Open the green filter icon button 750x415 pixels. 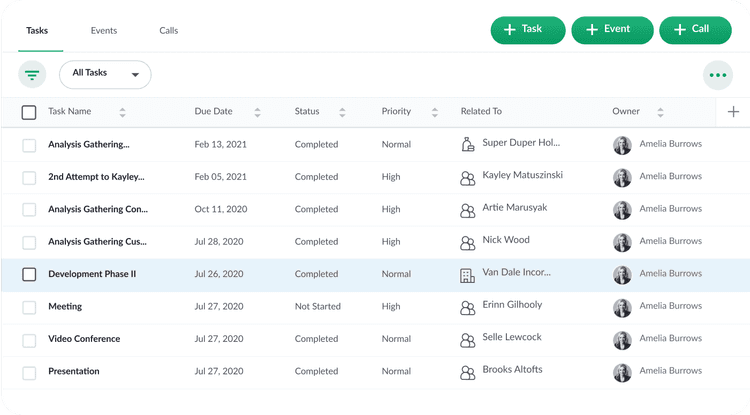(32, 75)
